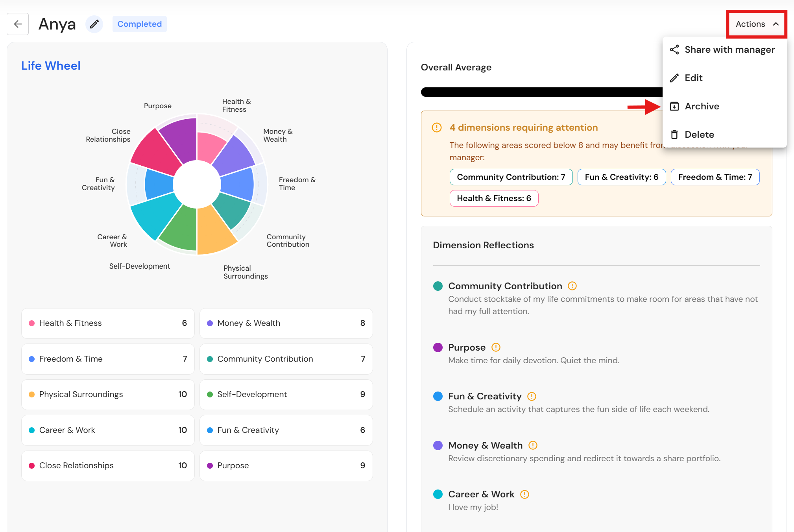The height and width of the screenshot is (532, 794).
Task: Select the Career & Work score card
Action: 108,430
